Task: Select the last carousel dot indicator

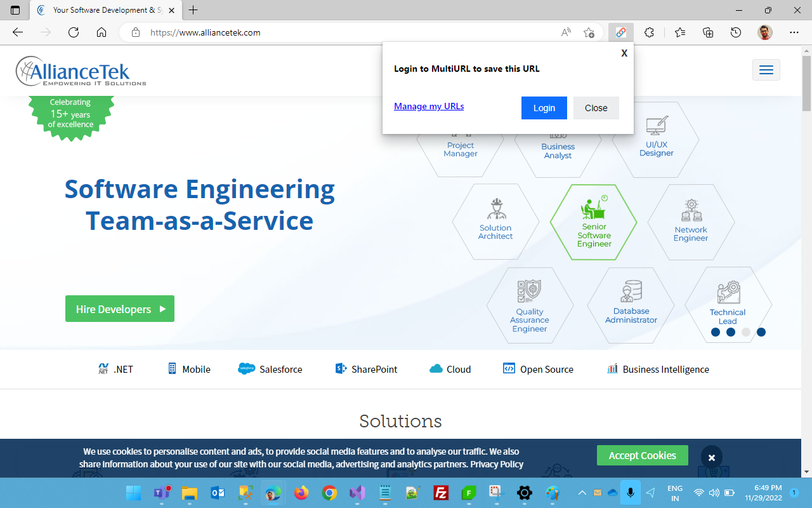Action: coord(761,331)
